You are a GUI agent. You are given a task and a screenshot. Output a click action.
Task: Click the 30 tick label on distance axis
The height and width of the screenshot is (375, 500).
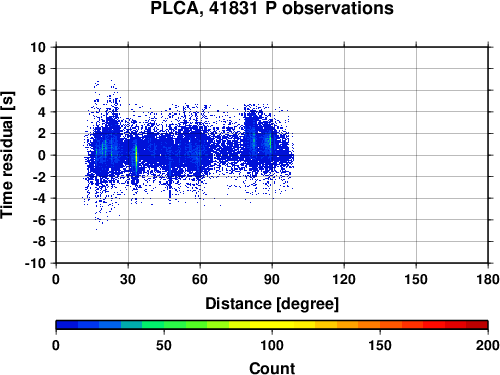click(128, 279)
